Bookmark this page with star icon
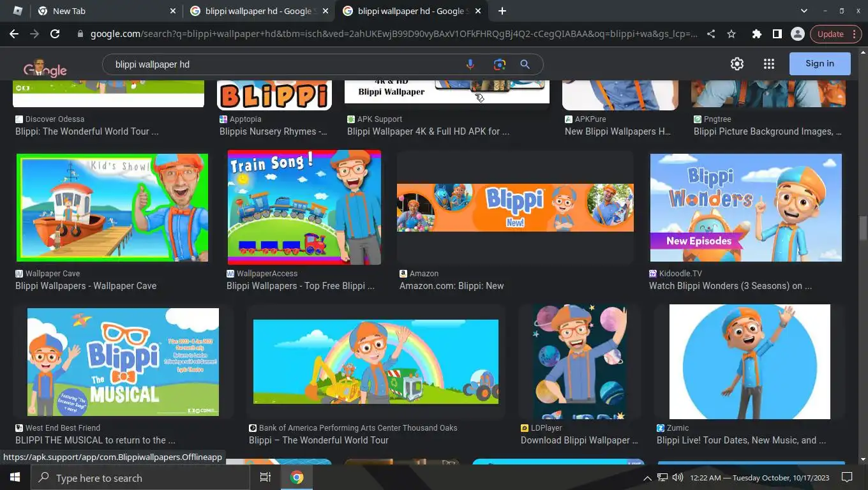 (731, 34)
